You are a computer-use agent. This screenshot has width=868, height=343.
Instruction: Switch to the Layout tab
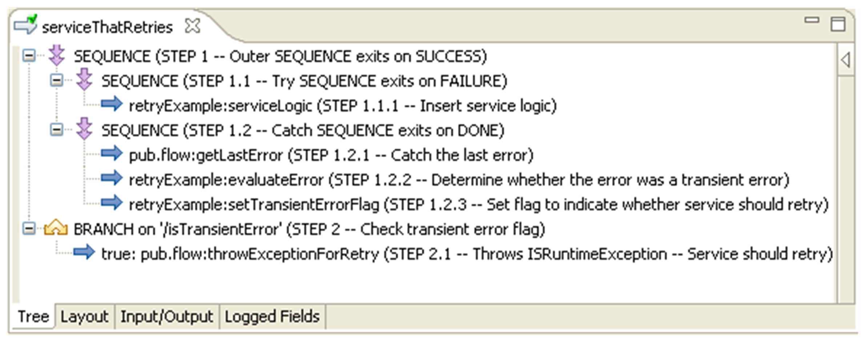(x=84, y=316)
